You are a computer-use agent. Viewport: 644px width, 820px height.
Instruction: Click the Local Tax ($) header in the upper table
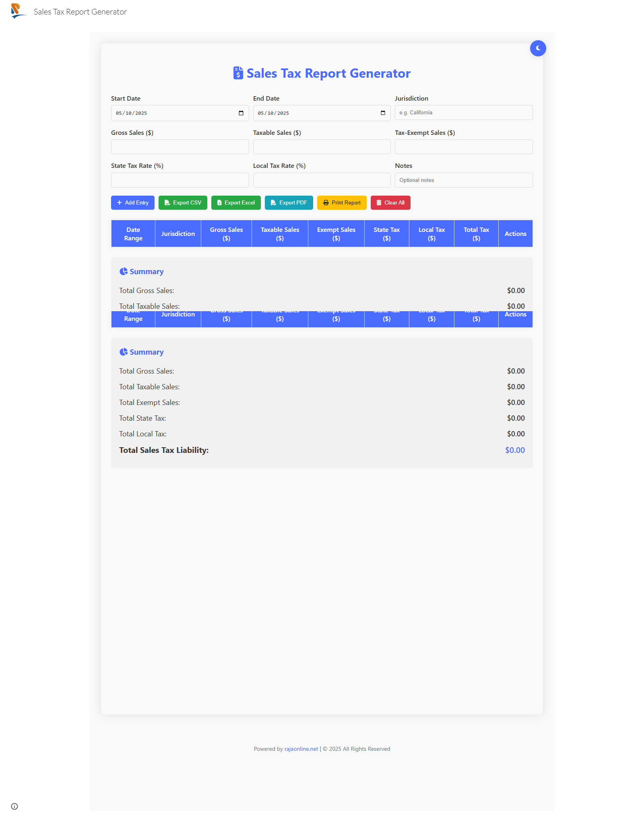coord(431,234)
